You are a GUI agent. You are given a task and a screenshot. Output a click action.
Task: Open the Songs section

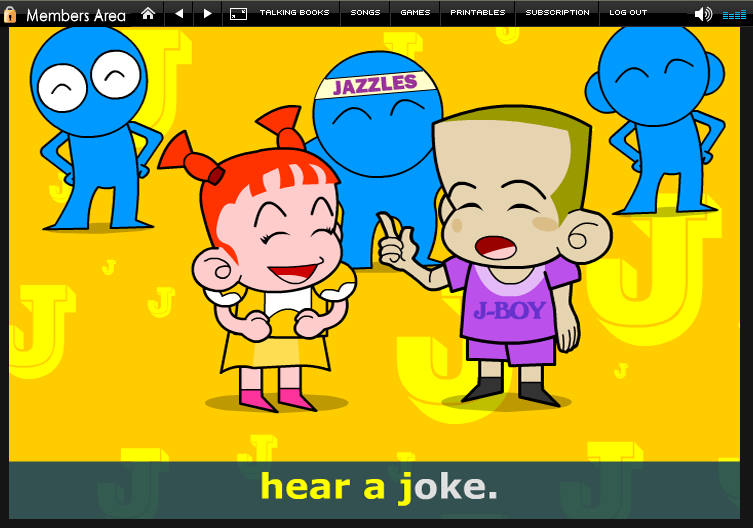[x=365, y=13]
